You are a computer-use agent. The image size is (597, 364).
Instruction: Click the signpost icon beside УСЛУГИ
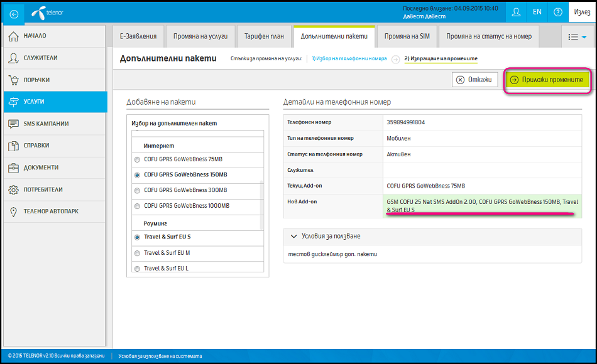point(13,102)
